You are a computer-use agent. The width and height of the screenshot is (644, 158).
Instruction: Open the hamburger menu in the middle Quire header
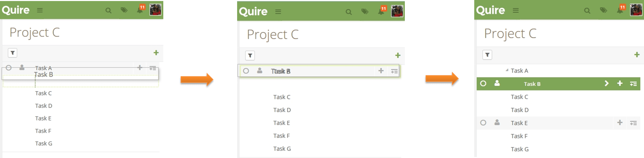[278, 12]
